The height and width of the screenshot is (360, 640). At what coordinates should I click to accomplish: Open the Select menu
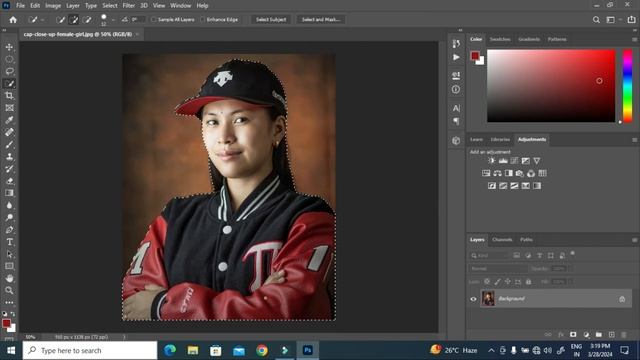pos(109,6)
